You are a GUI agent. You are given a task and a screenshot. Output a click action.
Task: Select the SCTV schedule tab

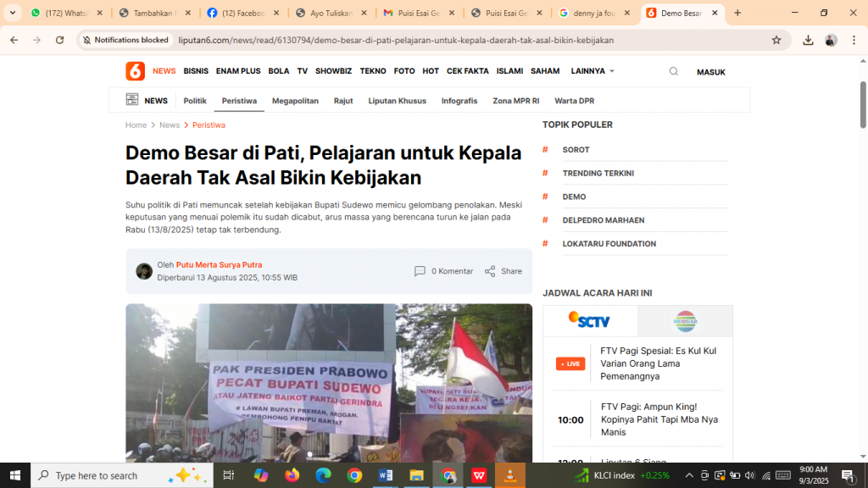[x=590, y=321]
